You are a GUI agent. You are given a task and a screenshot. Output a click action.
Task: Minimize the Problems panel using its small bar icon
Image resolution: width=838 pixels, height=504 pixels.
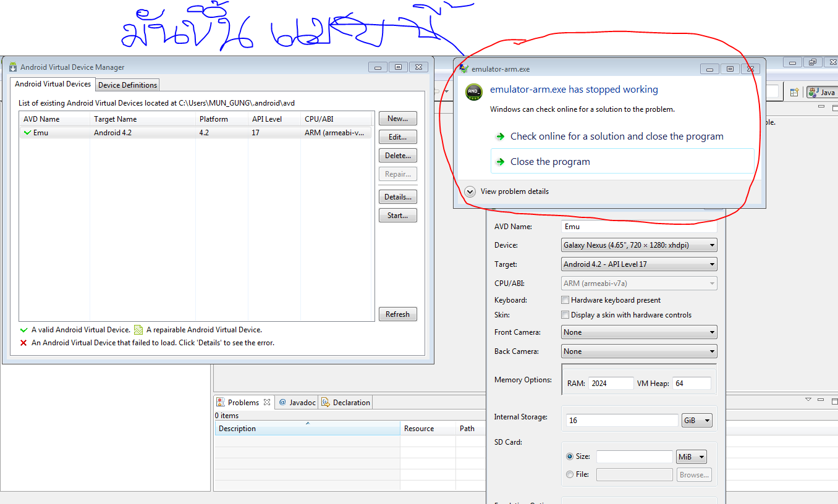click(x=821, y=400)
